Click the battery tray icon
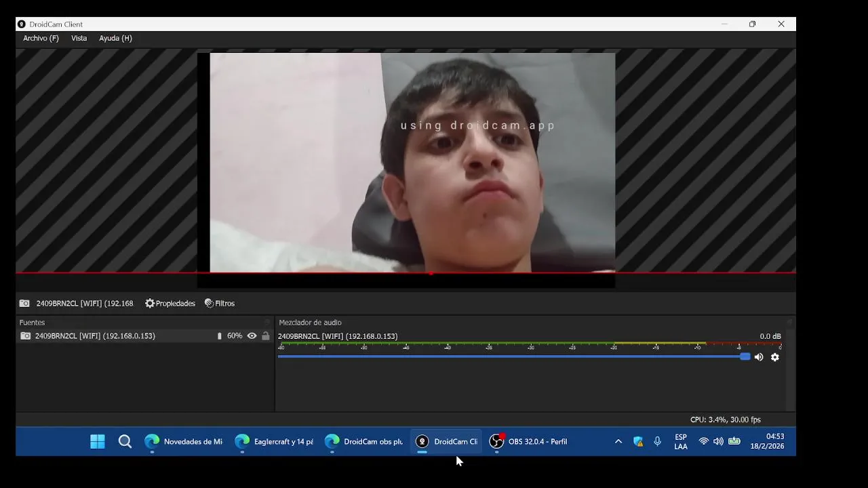The image size is (868, 488). (x=734, y=442)
